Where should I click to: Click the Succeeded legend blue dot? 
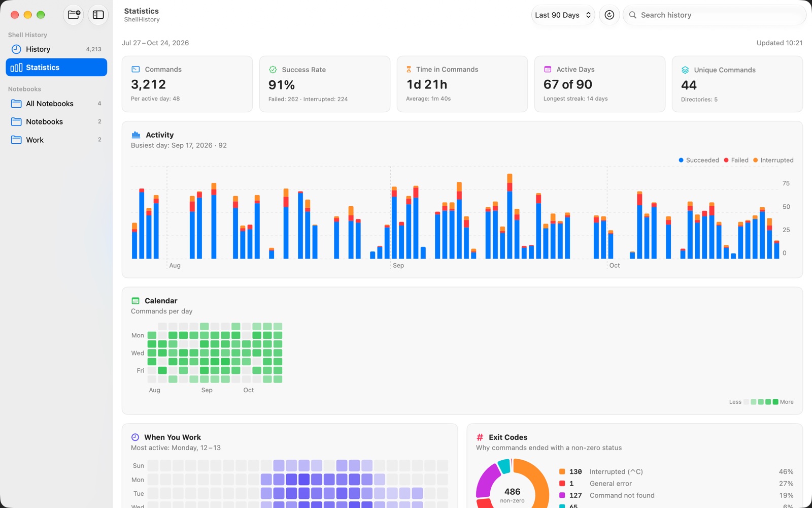681,160
